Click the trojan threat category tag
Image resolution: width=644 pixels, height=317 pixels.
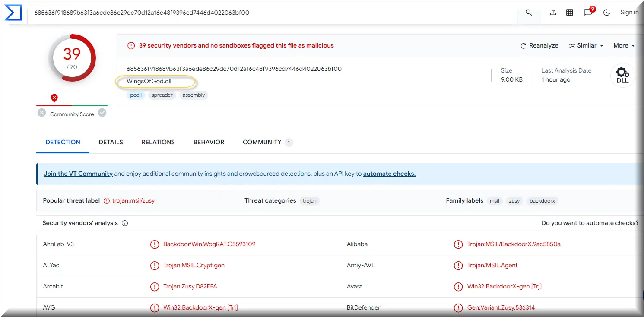310,201
